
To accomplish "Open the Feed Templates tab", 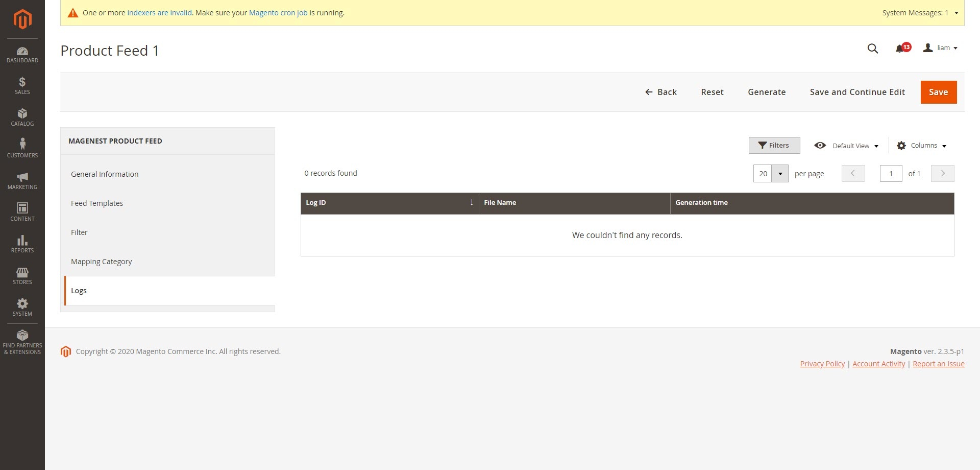I will pyautogui.click(x=167, y=203).
